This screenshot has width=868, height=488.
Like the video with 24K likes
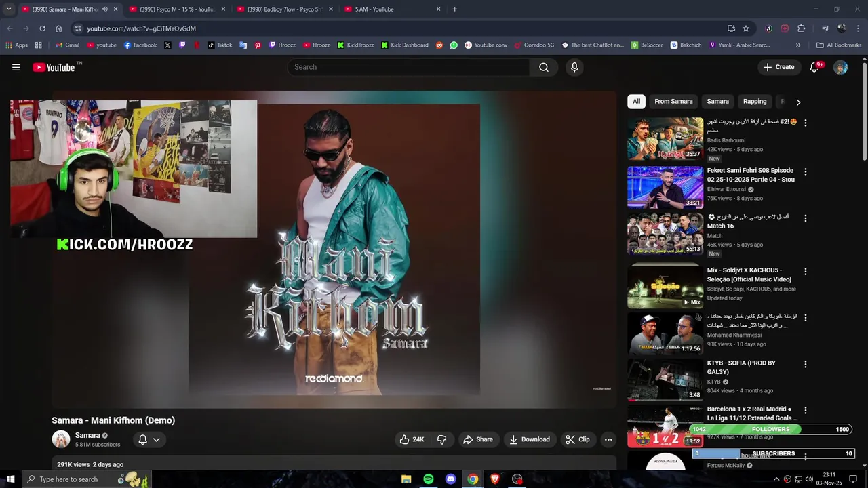click(412, 439)
